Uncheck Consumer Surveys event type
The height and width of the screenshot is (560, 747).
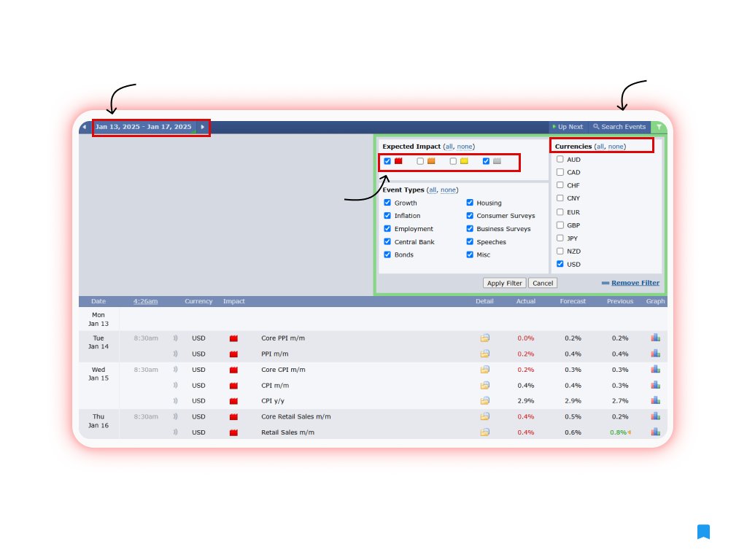pyautogui.click(x=470, y=215)
